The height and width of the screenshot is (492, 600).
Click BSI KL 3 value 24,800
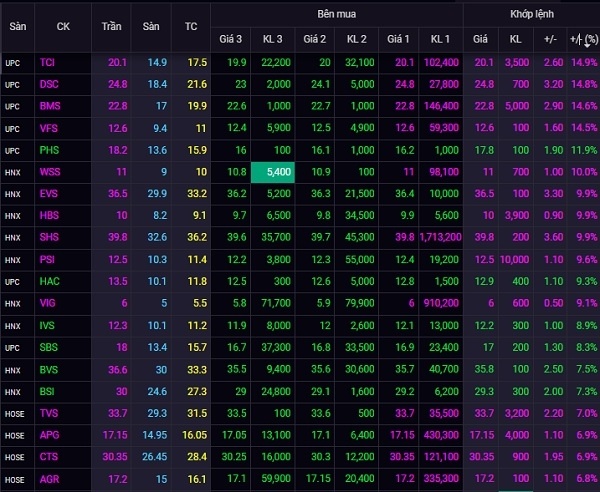pyautogui.click(x=276, y=392)
